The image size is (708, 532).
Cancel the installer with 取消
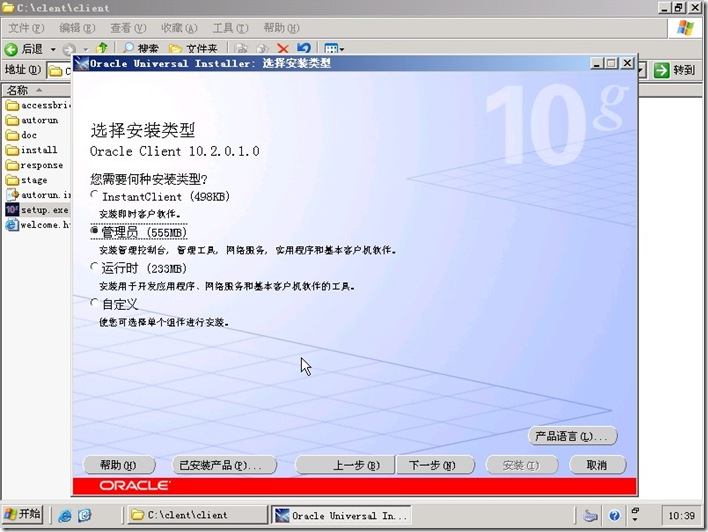598,465
